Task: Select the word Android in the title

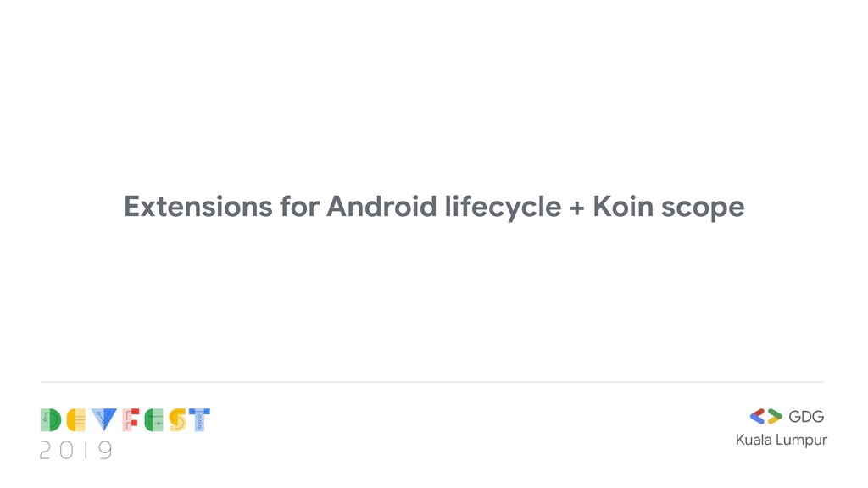Action: [381, 207]
